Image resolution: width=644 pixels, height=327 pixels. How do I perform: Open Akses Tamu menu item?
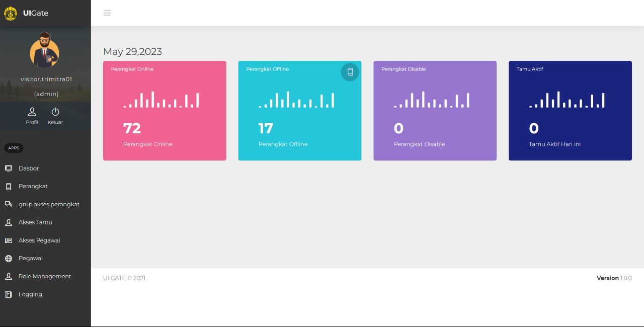coord(35,222)
